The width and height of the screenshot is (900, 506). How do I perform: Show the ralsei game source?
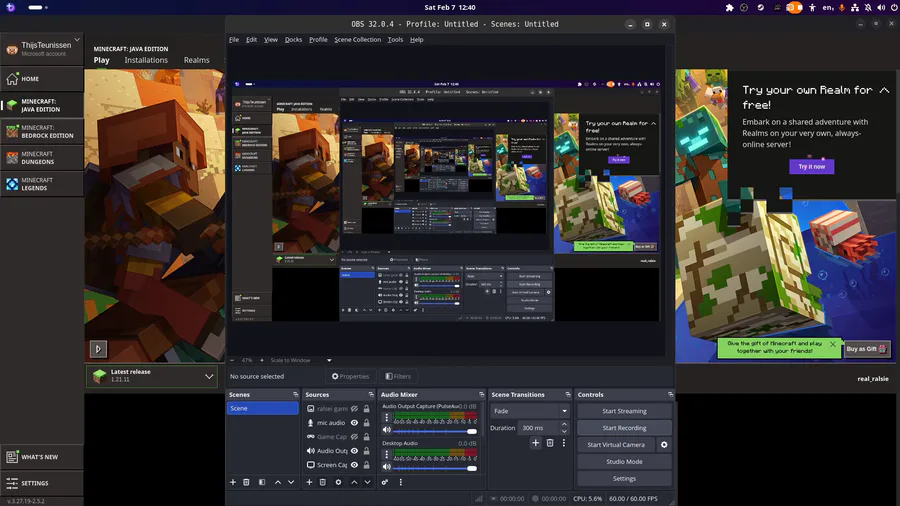(x=354, y=408)
